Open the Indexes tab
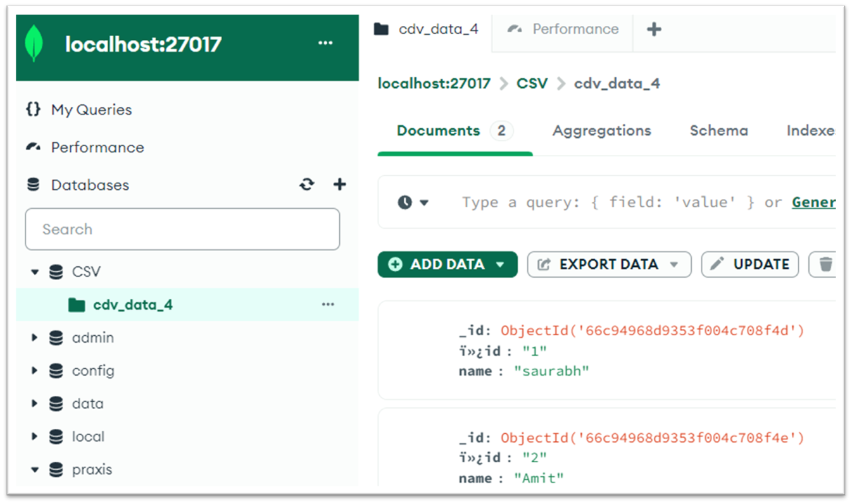Screen dimensions: 852x504 (x=810, y=131)
